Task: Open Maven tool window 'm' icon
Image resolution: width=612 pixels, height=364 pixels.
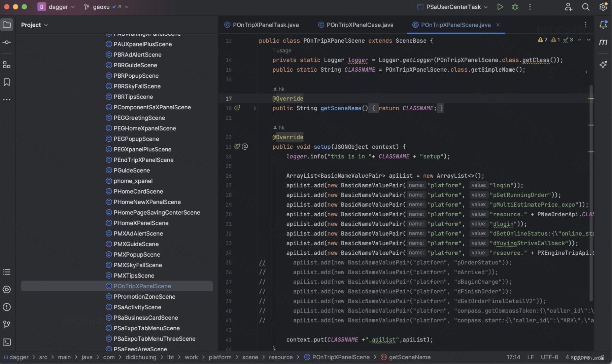Action: click(x=603, y=42)
